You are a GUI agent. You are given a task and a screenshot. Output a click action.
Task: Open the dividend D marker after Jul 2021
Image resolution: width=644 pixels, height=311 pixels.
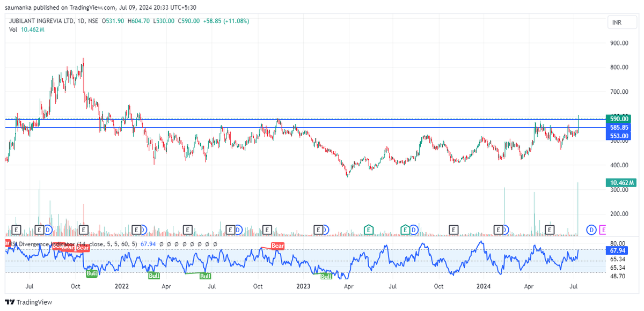(x=48, y=229)
